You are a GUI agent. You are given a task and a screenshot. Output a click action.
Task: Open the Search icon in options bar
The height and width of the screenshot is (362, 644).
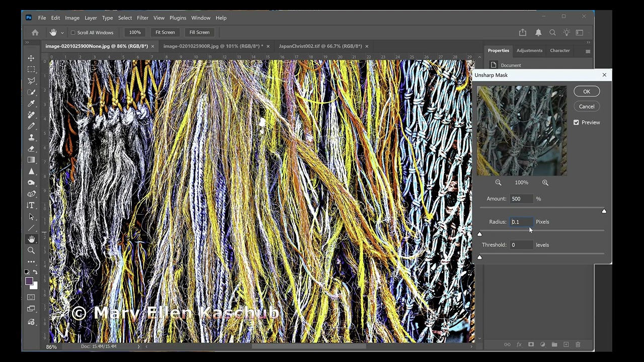pyautogui.click(x=552, y=32)
